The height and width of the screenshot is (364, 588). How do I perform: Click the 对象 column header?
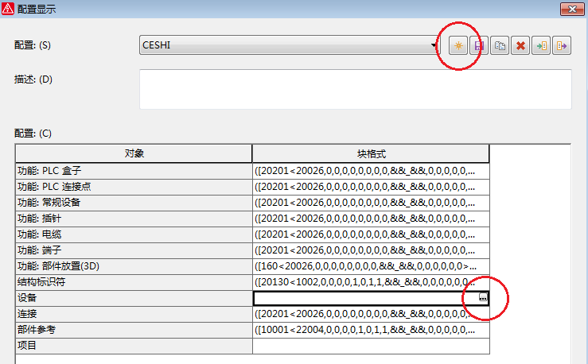tap(134, 153)
